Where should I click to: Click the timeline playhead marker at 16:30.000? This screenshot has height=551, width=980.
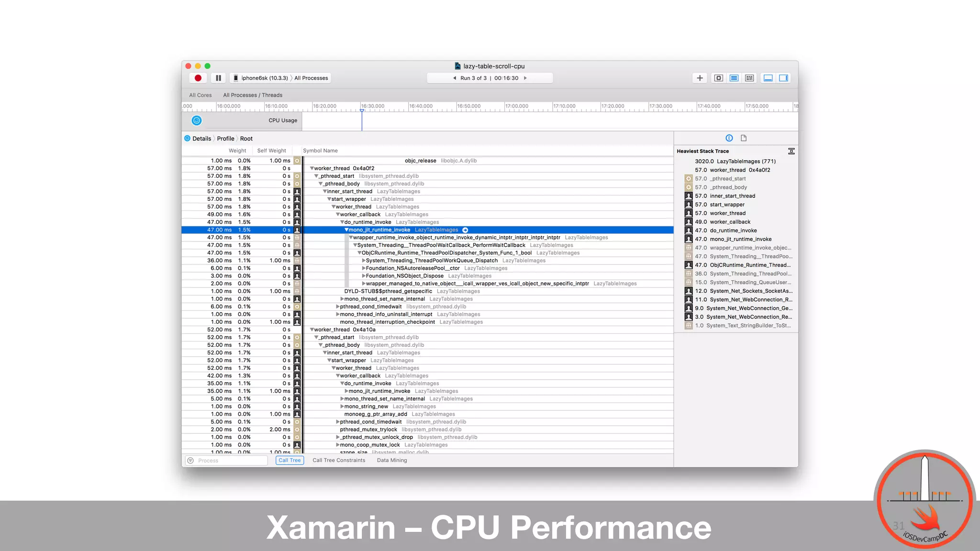(362, 110)
